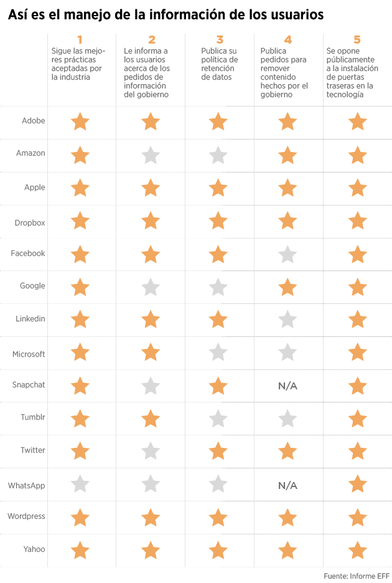Screen dimensions: 392x583
Task: Click WhatsApp's orange star in column 5
Action: point(357,483)
